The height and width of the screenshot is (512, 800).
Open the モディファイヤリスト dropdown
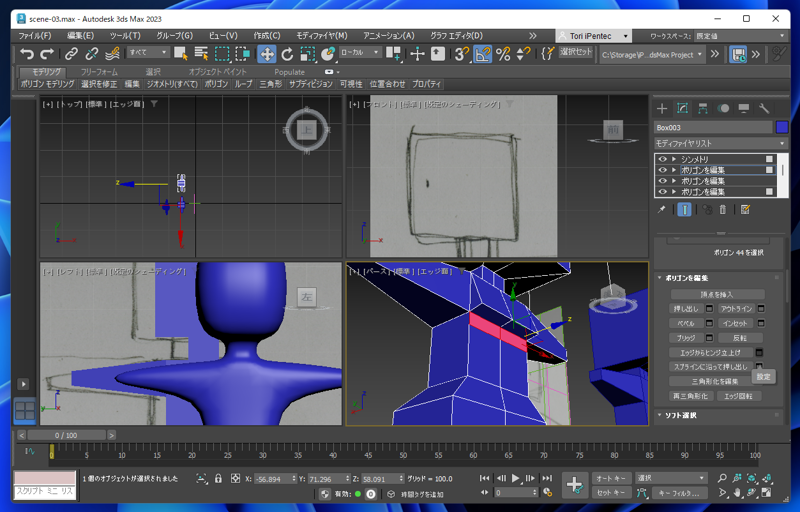721,143
